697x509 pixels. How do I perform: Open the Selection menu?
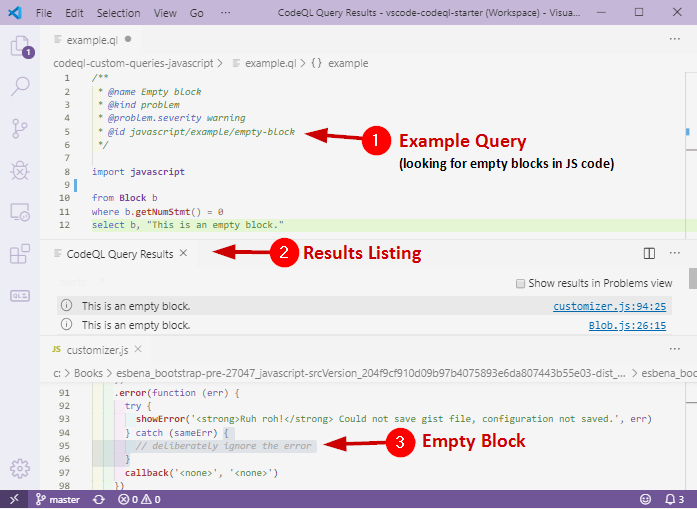pos(119,13)
